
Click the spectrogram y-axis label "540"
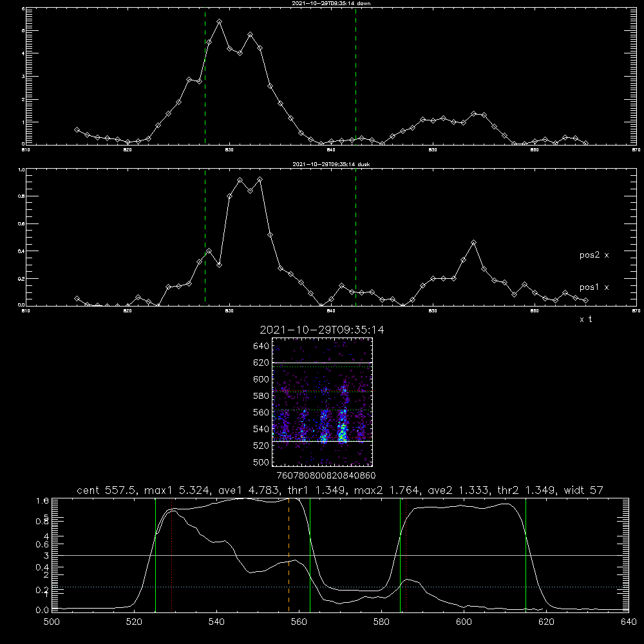pos(261,429)
